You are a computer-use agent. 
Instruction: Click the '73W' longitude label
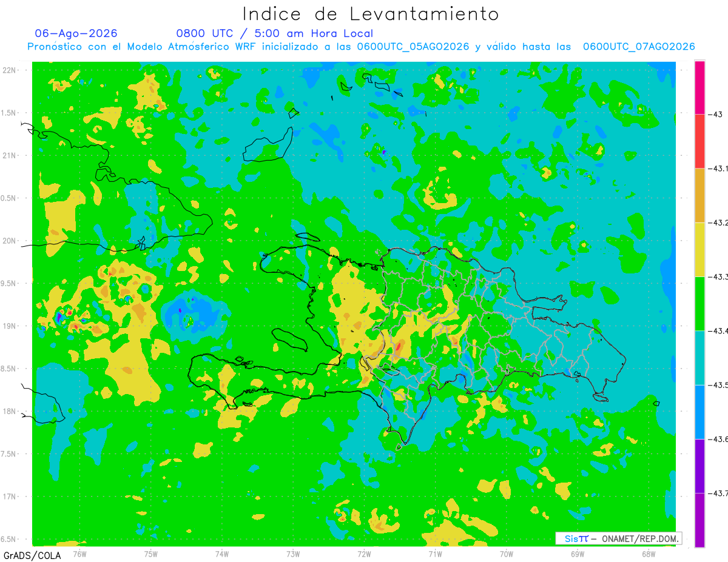click(x=293, y=554)
